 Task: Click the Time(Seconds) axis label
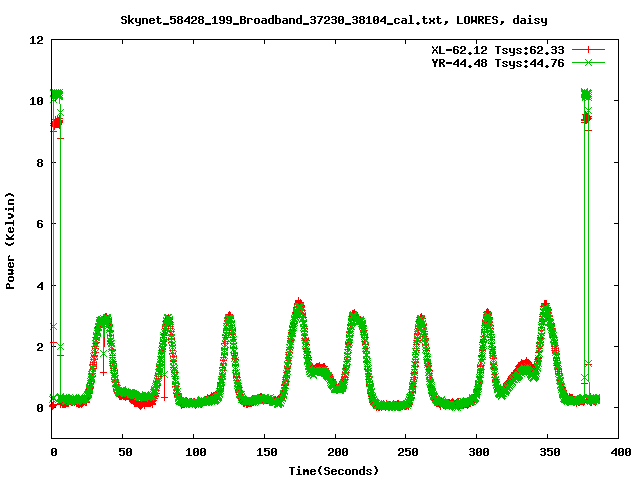[334, 471]
